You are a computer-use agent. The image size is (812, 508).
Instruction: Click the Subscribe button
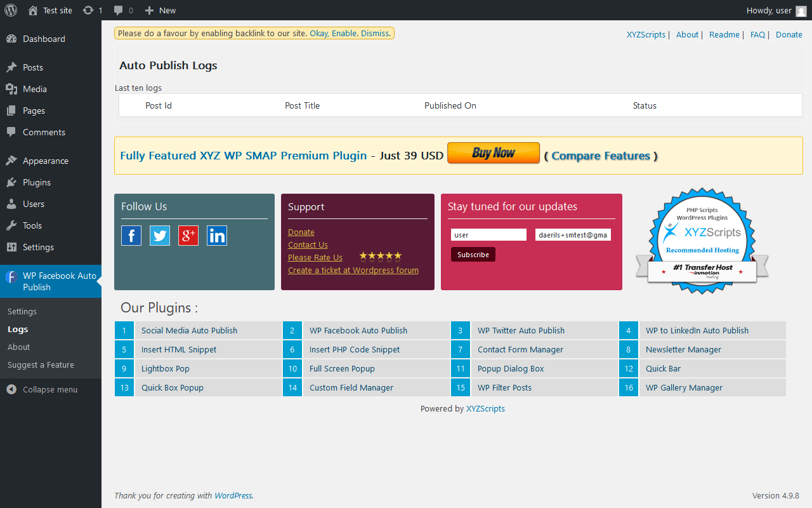click(473, 255)
